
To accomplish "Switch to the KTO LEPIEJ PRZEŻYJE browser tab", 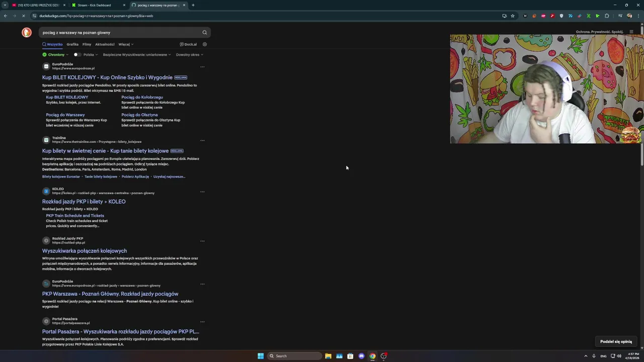I will 38,5.
